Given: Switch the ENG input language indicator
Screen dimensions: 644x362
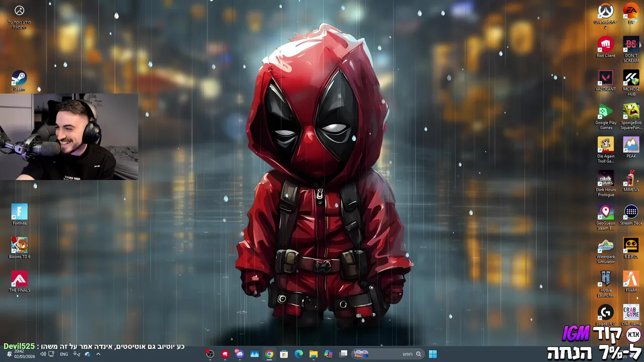Looking at the screenshot, I should pos(64,354).
